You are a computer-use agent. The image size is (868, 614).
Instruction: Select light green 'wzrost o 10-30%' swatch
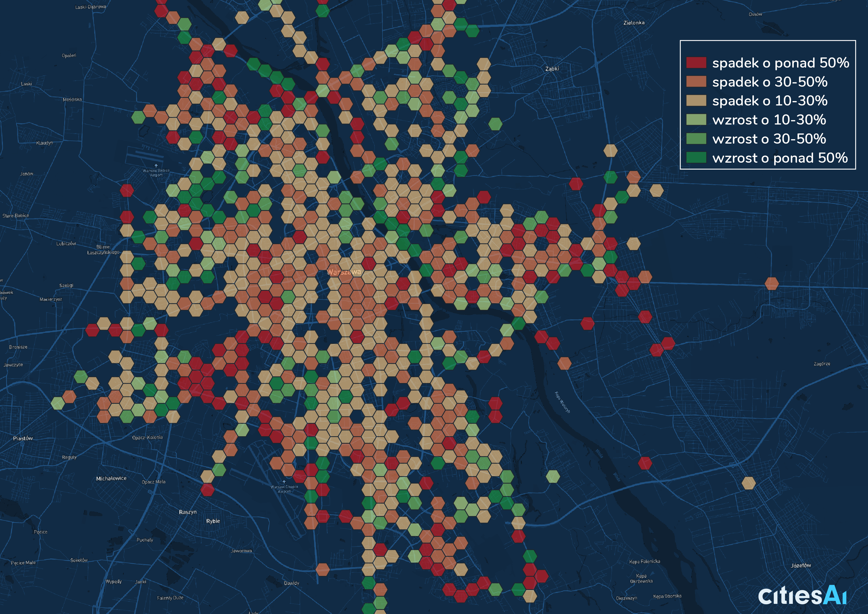coord(696,120)
